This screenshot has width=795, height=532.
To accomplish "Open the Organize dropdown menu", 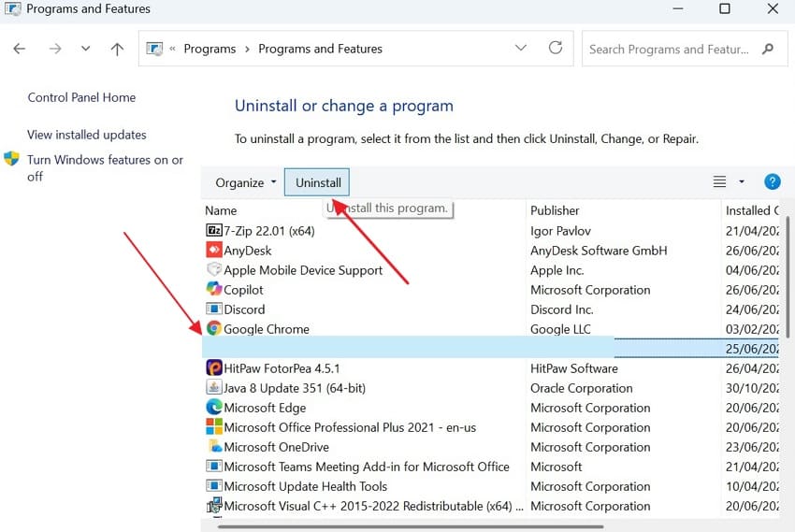I will coord(245,182).
